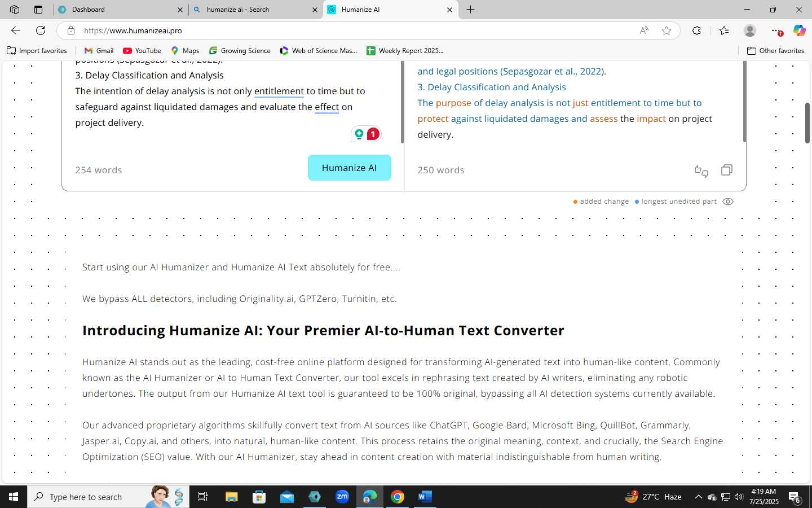Open File Explorer from taskbar
Viewport: 812px width, 508px height.
click(x=231, y=497)
